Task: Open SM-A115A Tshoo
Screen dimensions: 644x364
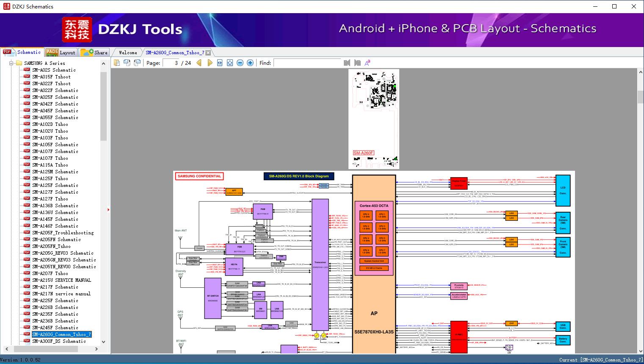Action: coord(50,165)
